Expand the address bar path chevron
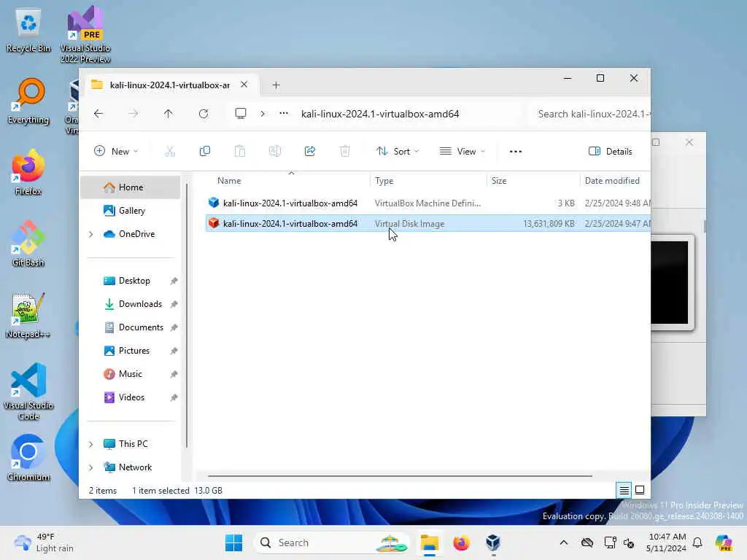The image size is (747, 560). [263, 113]
